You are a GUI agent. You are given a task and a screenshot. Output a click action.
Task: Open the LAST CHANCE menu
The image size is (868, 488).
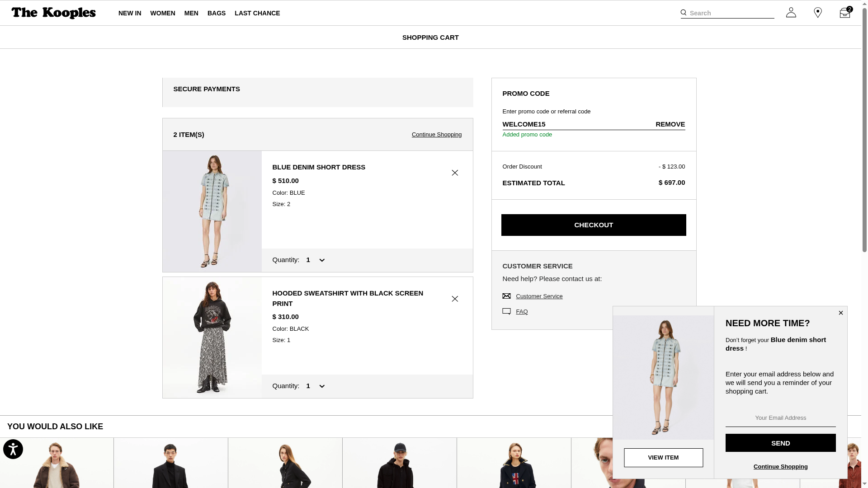coord(257,13)
